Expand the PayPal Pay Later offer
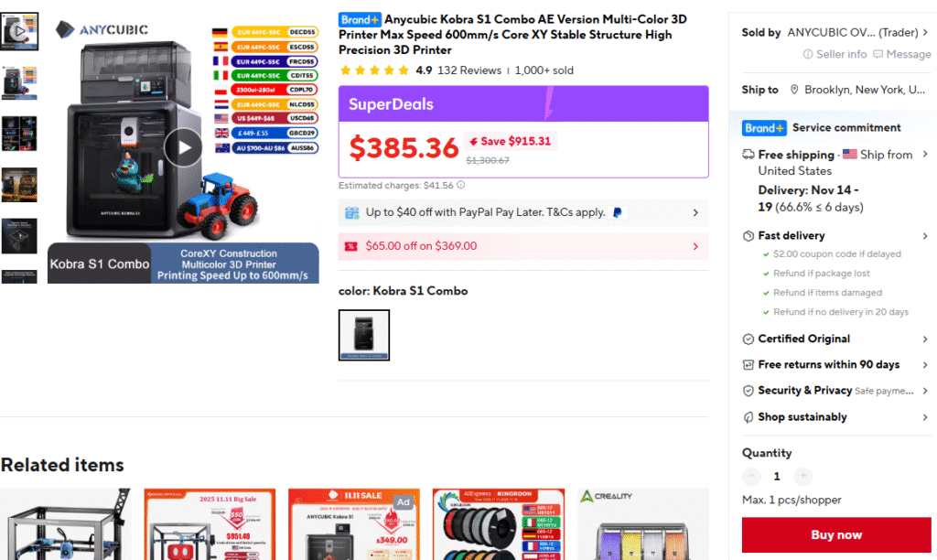The height and width of the screenshot is (560, 937). click(523, 213)
